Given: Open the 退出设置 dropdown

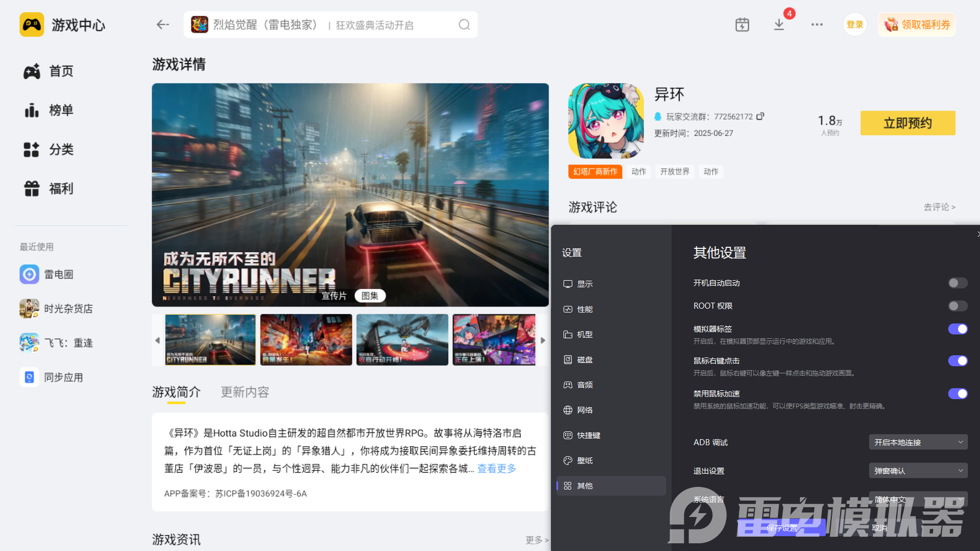Looking at the screenshot, I should 917,470.
